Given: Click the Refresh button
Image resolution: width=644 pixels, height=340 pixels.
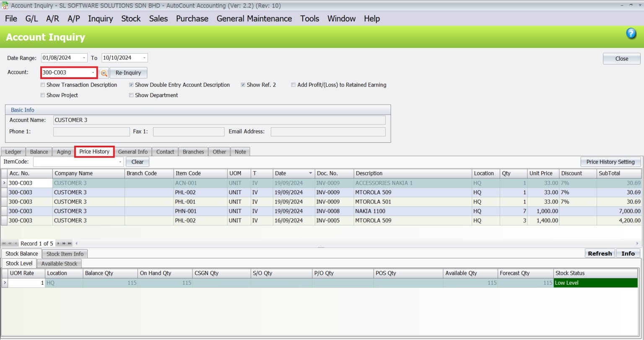Looking at the screenshot, I should 600,253.
